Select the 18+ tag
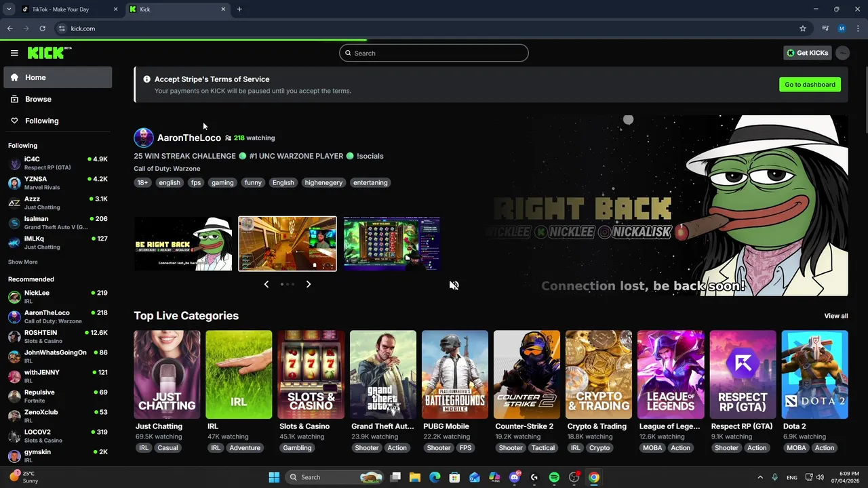This screenshot has width=868, height=488. (x=142, y=182)
